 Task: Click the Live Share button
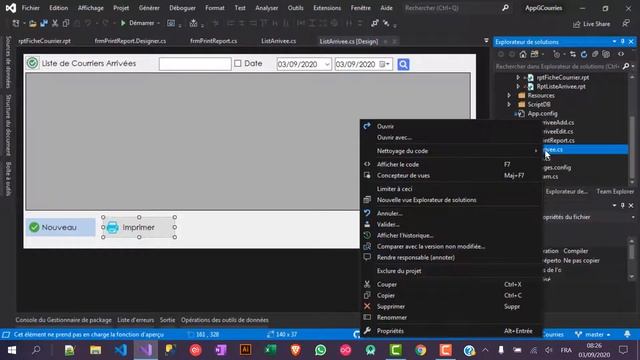click(591, 24)
